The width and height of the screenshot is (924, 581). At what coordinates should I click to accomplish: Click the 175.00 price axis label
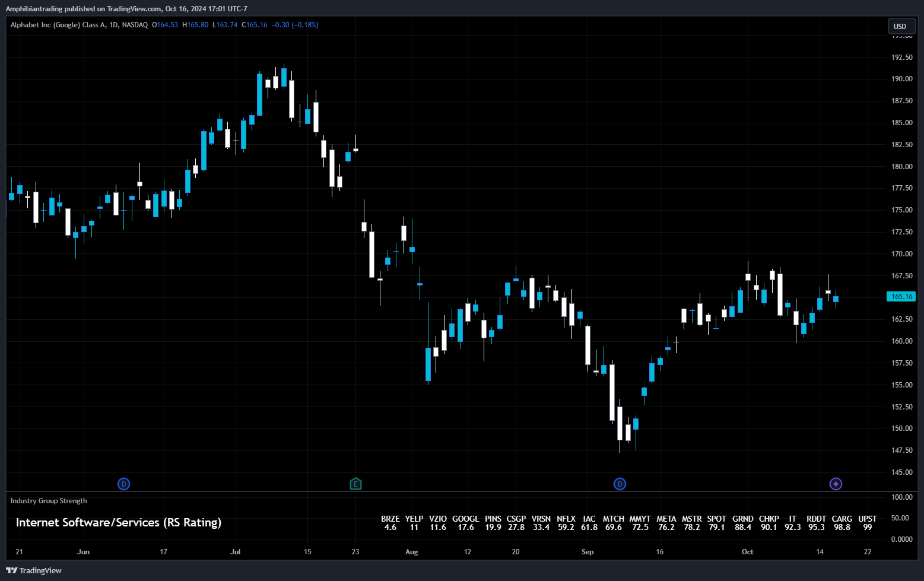pyautogui.click(x=902, y=210)
